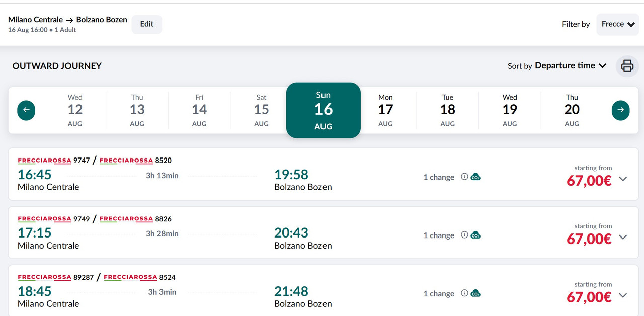Select Tue 18 Aug date tab
644x316 pixels.
[x=448, y=110]
